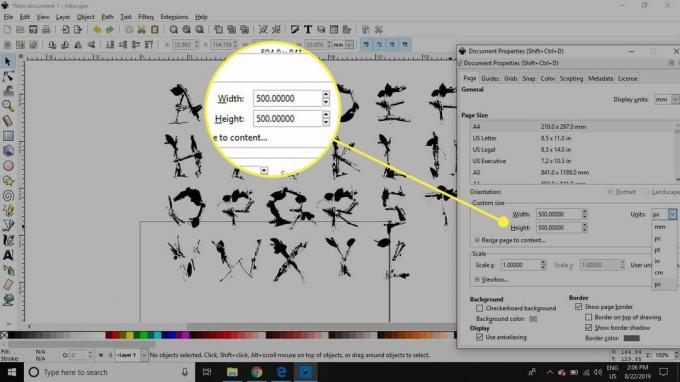
Task: Select the Star polygon tool
Action: [8, 180]
